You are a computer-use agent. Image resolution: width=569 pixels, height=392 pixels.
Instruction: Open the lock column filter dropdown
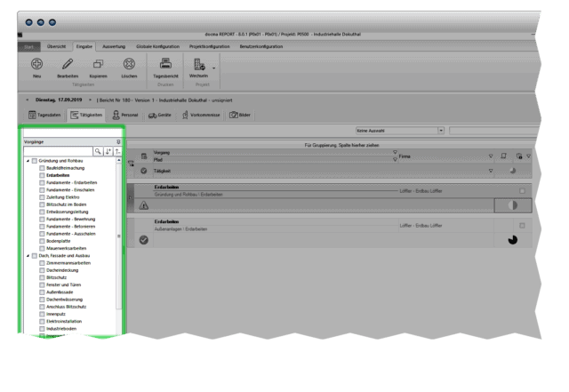(x=528, y=156)
